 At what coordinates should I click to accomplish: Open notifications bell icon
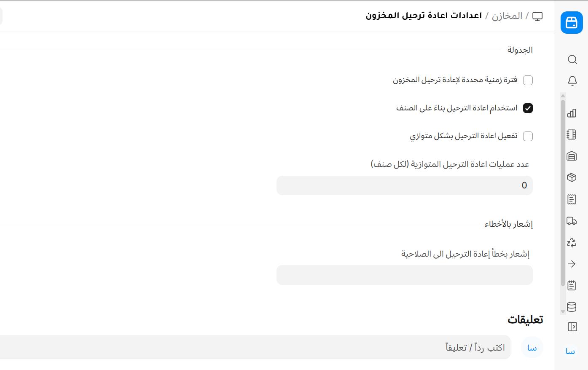[x=572, y=80]
